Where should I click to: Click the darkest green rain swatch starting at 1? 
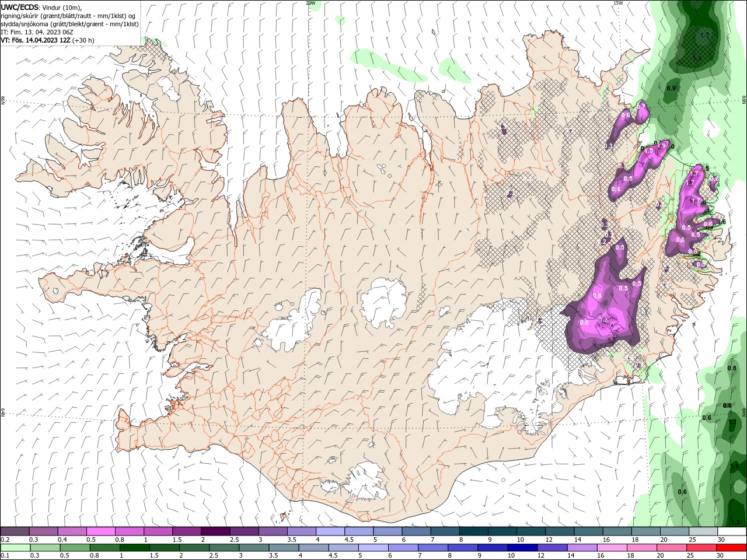coord(134,548)
